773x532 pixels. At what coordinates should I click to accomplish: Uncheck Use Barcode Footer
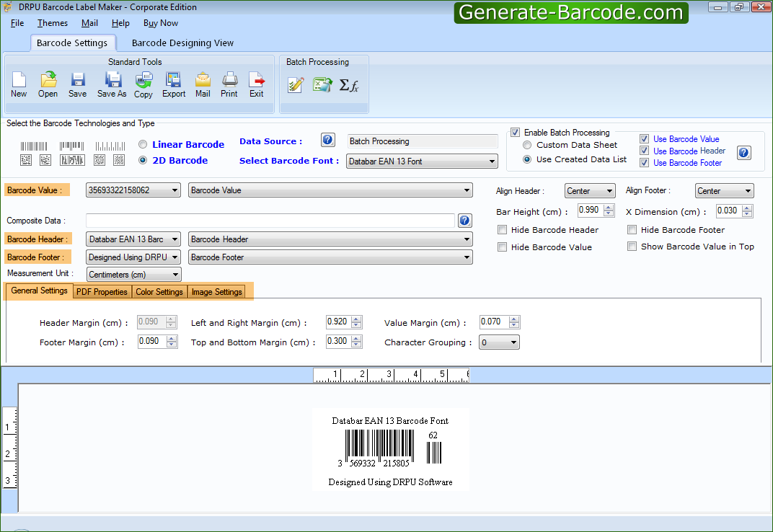point(644,163)
